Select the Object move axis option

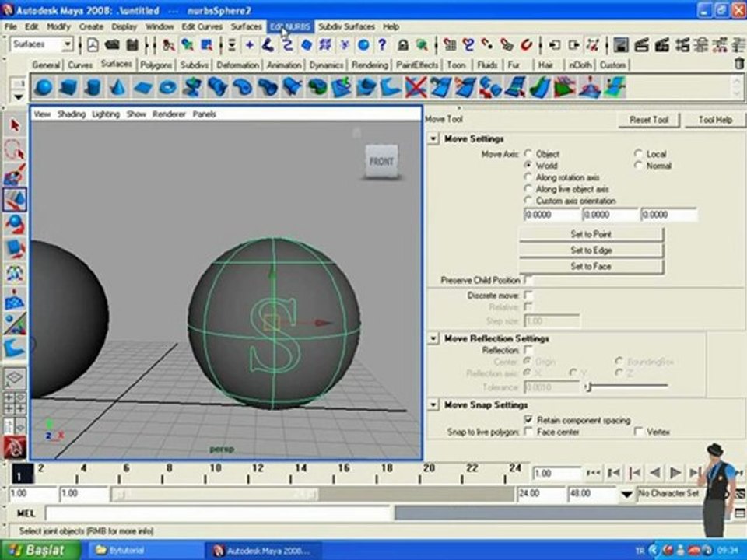tap(529, 154)
